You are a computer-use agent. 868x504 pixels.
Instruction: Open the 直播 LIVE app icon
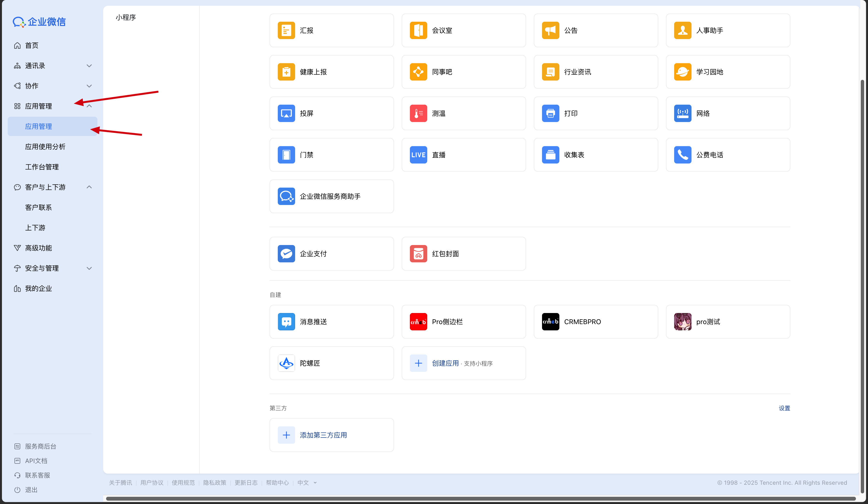tap(418, 155)
